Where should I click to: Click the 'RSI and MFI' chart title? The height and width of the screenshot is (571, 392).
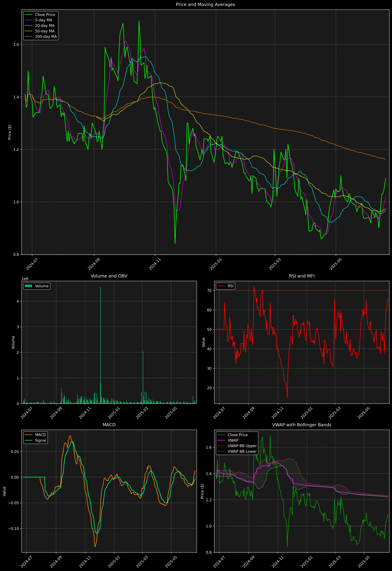coord(302,276)
